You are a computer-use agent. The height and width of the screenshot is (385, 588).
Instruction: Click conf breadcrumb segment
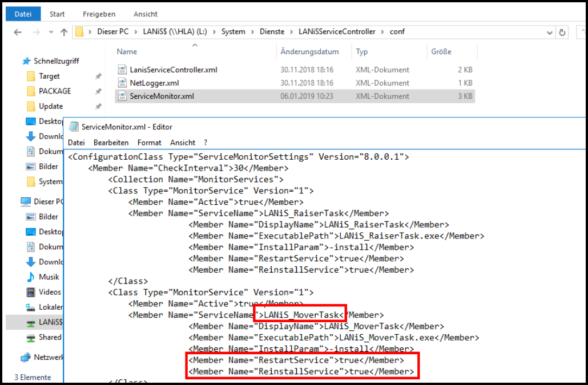coord(397,32)
